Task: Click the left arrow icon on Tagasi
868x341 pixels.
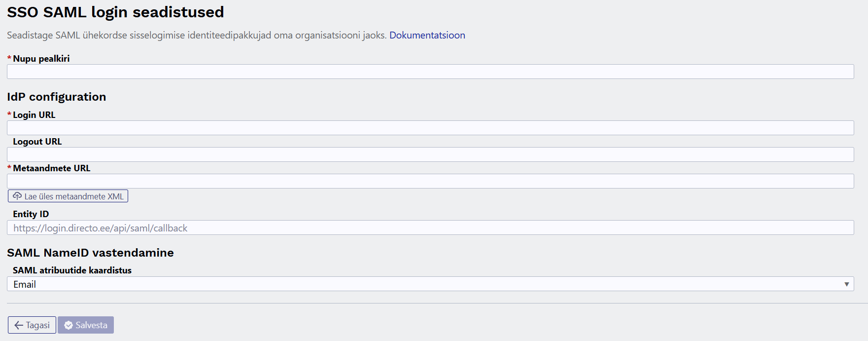Action: (19, 325)
